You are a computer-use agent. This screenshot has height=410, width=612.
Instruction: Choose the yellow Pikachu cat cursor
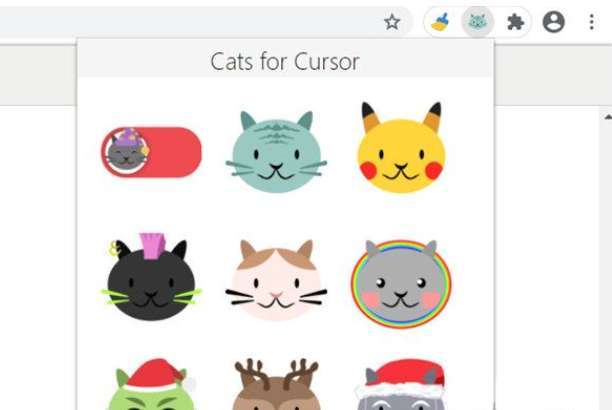[x=401, y=148]
